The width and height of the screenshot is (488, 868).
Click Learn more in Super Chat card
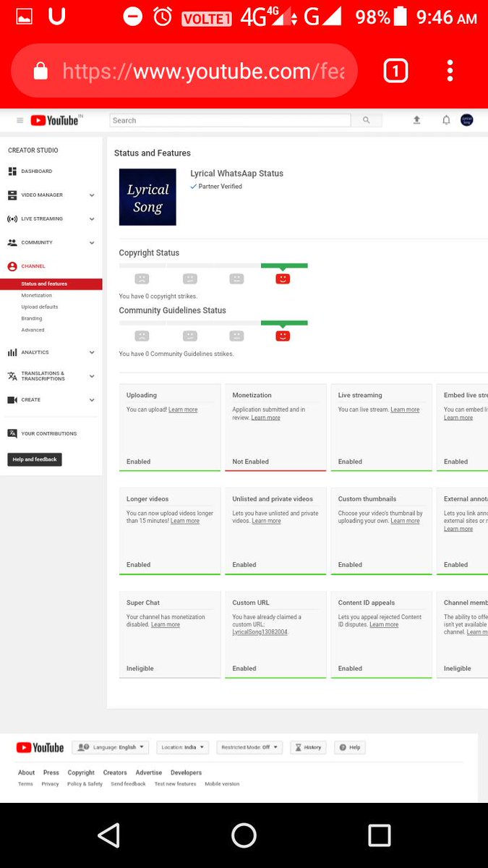tap(166, 624)
